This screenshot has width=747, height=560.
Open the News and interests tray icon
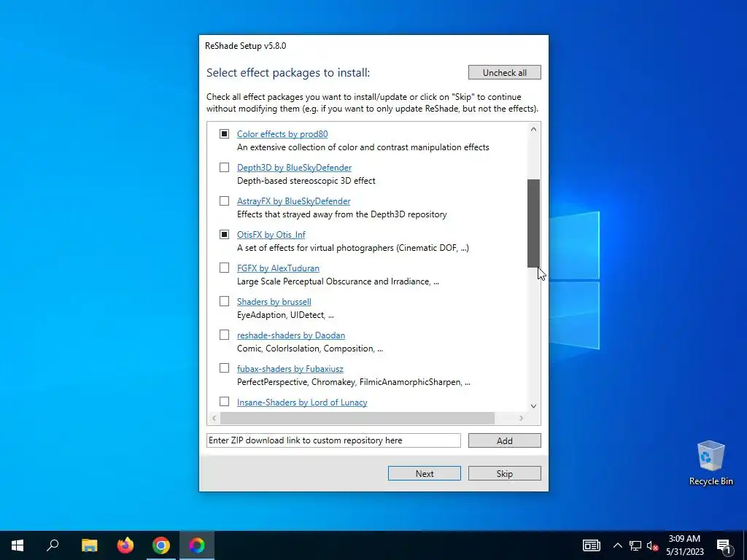591,545
